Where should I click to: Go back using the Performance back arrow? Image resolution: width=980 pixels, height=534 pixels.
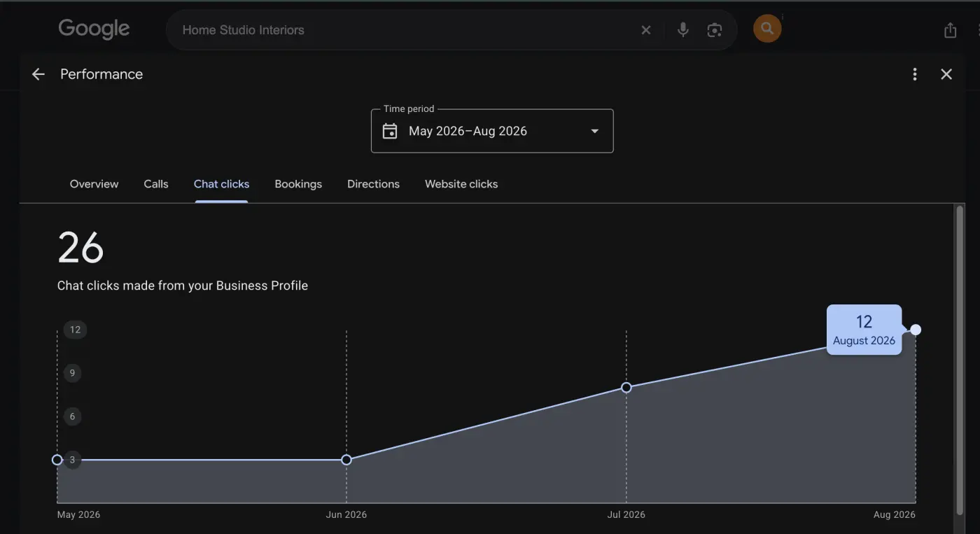click(x=38, y=74)
